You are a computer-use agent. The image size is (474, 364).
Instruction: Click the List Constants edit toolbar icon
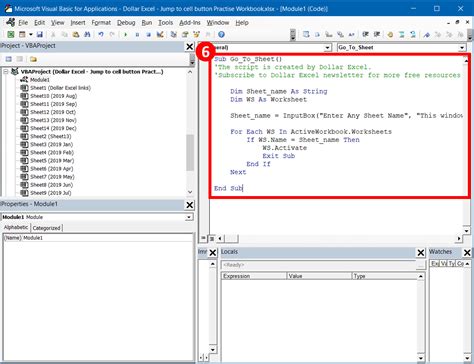tap(317, 34)
